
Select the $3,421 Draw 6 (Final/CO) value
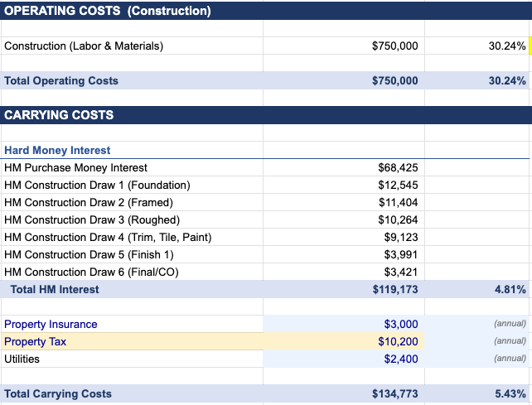click(344, 272)
